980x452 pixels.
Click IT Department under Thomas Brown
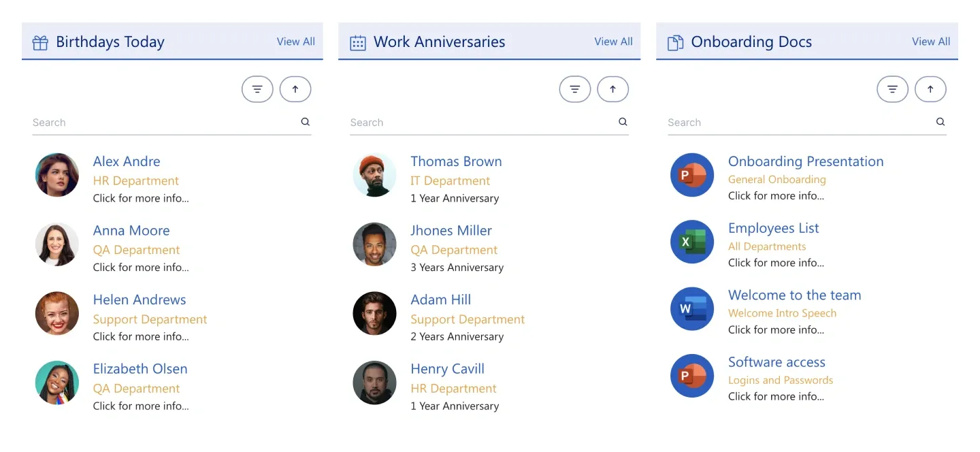point(450,181)
